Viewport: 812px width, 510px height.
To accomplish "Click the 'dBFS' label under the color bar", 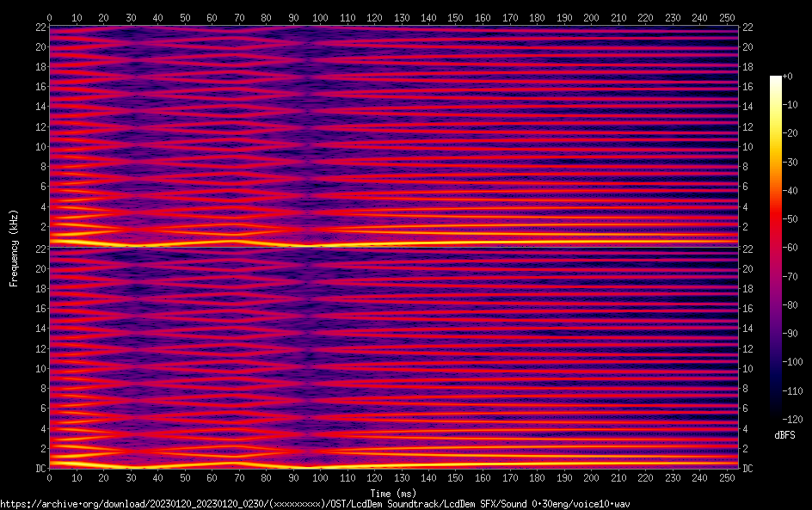I will point(784,435).
